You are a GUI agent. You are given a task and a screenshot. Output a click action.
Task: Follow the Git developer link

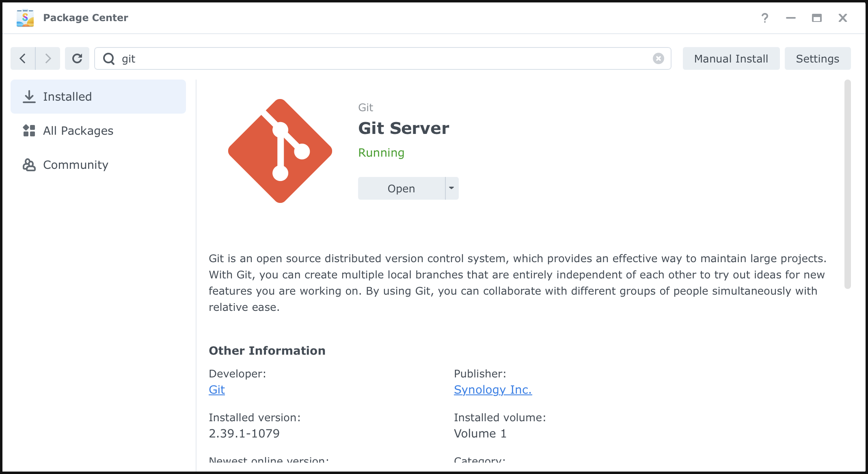click(217, 390)
